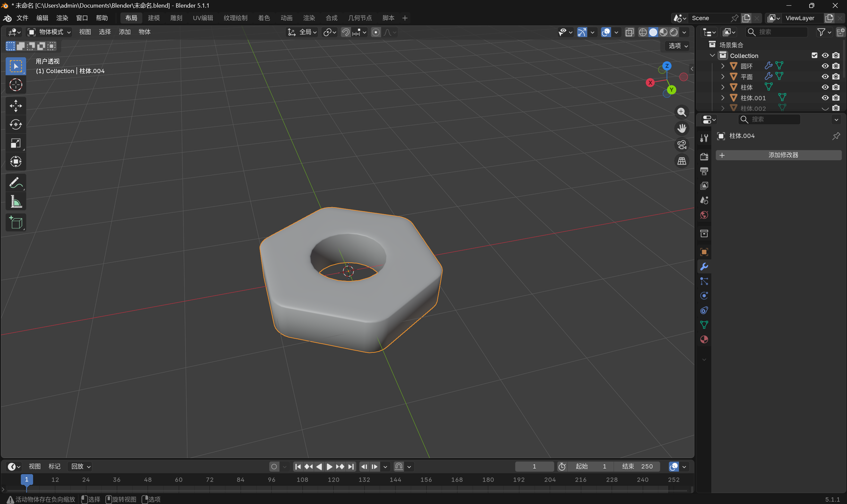Click frame 120 on the timeline ruler
Screen dimensions: 847x504
[x=333, y=480]
